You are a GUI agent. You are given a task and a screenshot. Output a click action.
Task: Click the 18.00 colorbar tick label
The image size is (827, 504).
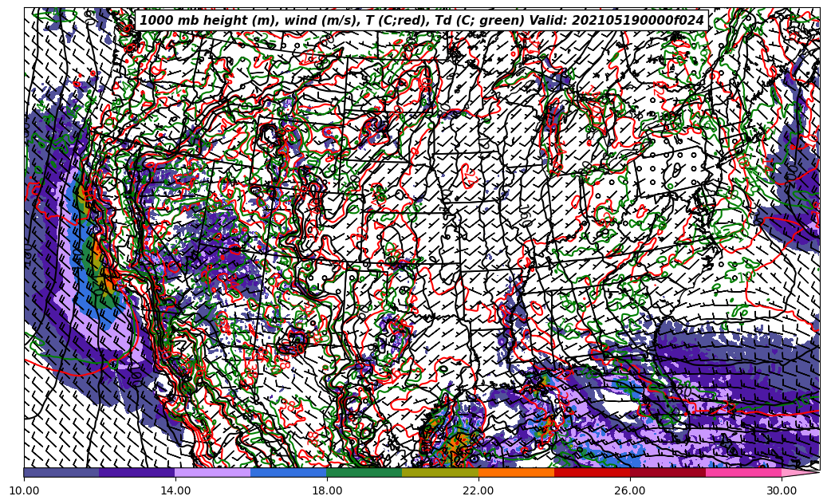tap(327, 491)
